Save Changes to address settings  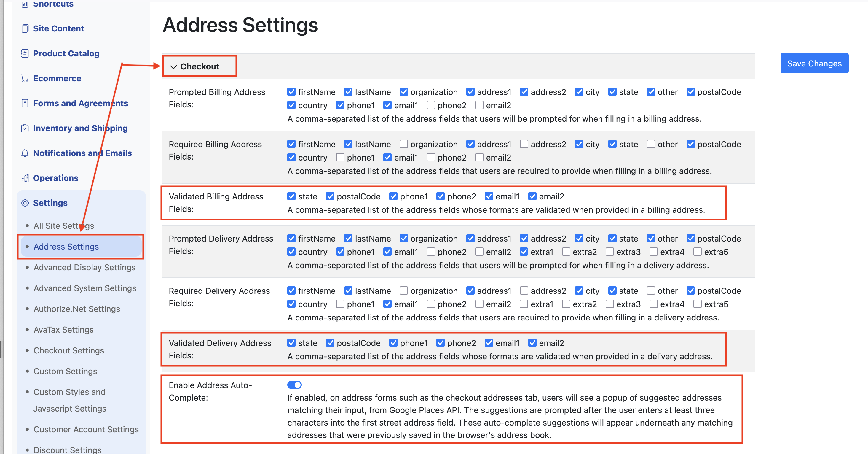814,64
